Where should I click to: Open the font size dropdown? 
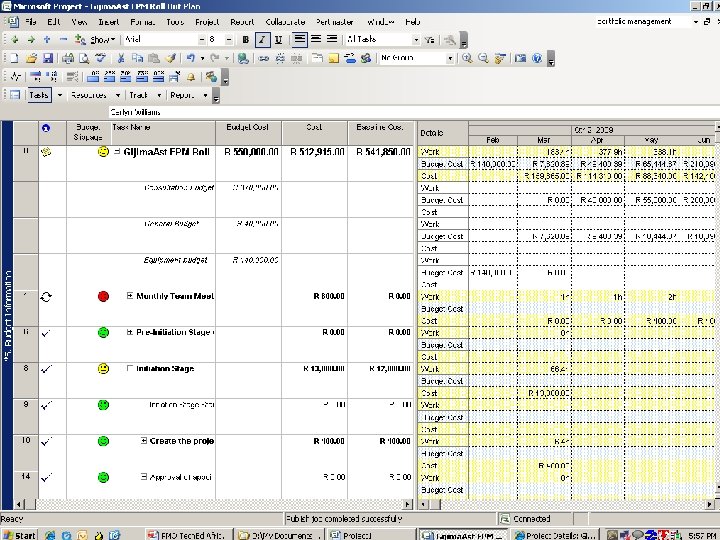[x=229, y=40]
